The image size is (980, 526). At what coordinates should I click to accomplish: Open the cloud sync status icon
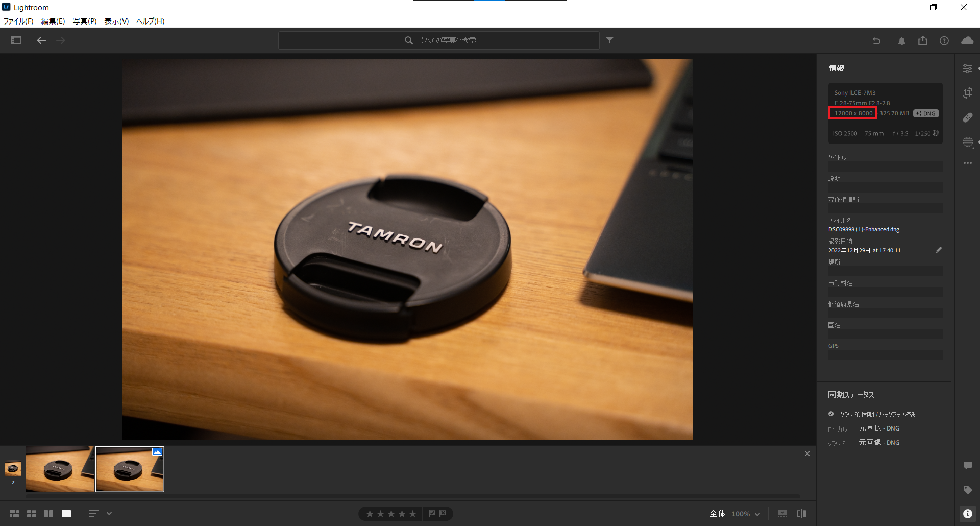[x=967, y=41]
